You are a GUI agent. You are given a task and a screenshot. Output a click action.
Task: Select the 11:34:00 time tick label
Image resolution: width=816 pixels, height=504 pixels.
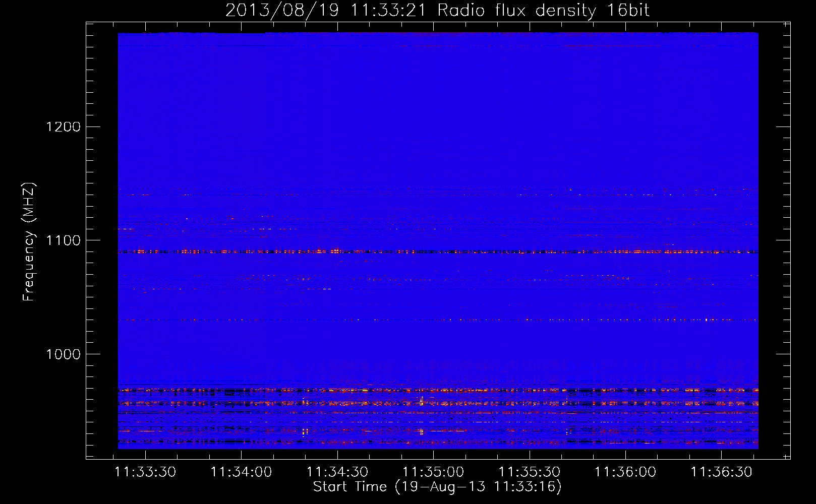point(241,472)
